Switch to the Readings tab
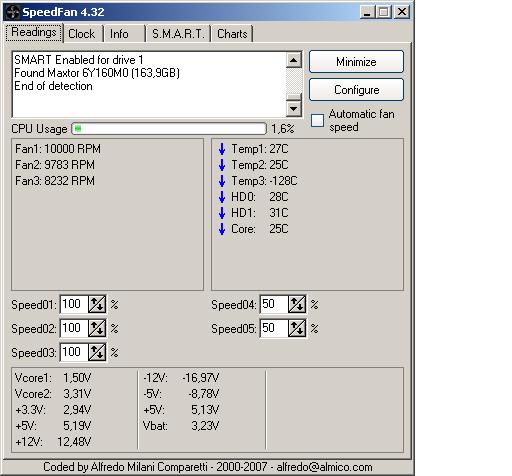Viewport: 512px width, 476px height. [x=34, y=33]
